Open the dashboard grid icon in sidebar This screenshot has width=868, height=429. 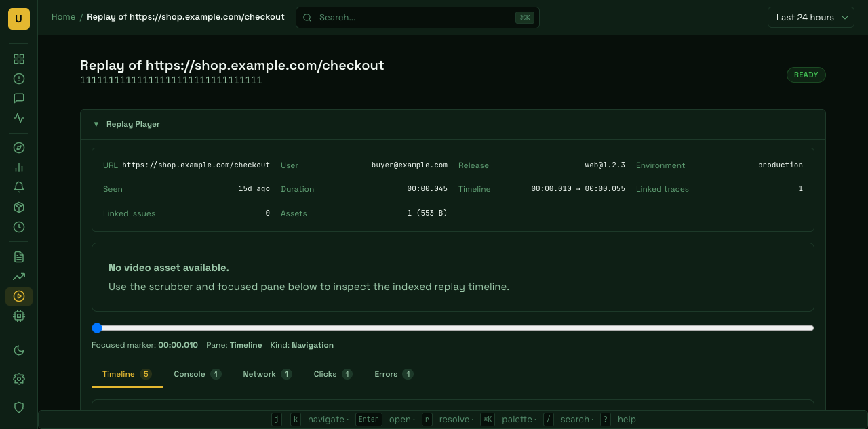(19, 59)
